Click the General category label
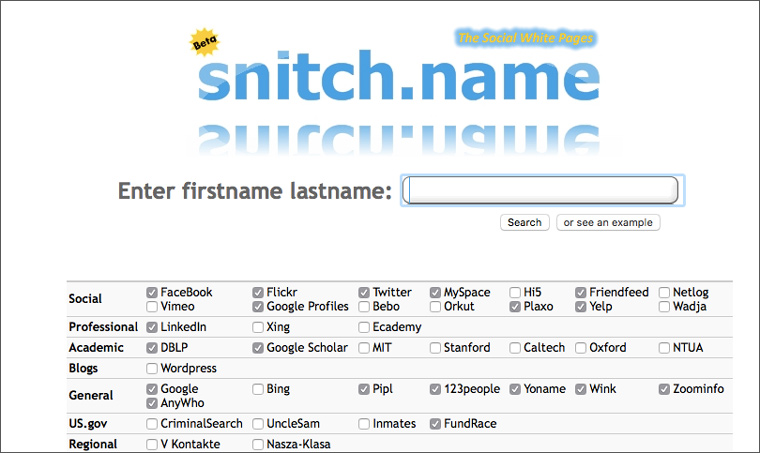The width and height of the screenshot is (760, 453). pyautogui.click(x=91, y=395)
